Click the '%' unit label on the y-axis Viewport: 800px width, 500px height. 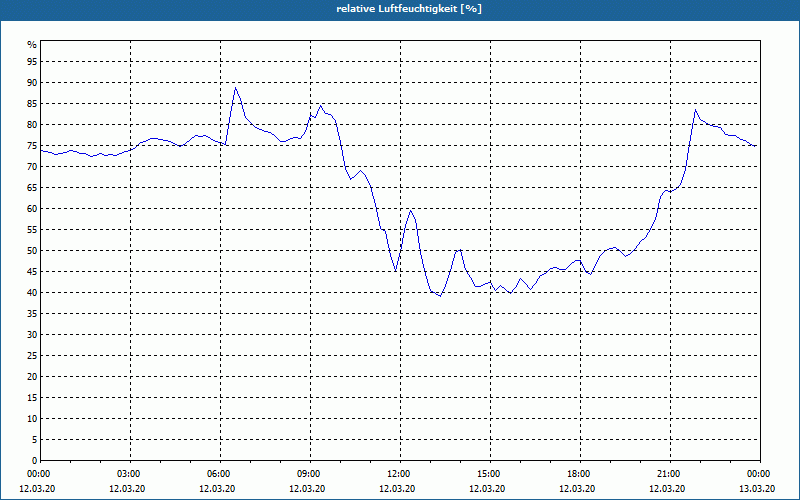(32, 45)
